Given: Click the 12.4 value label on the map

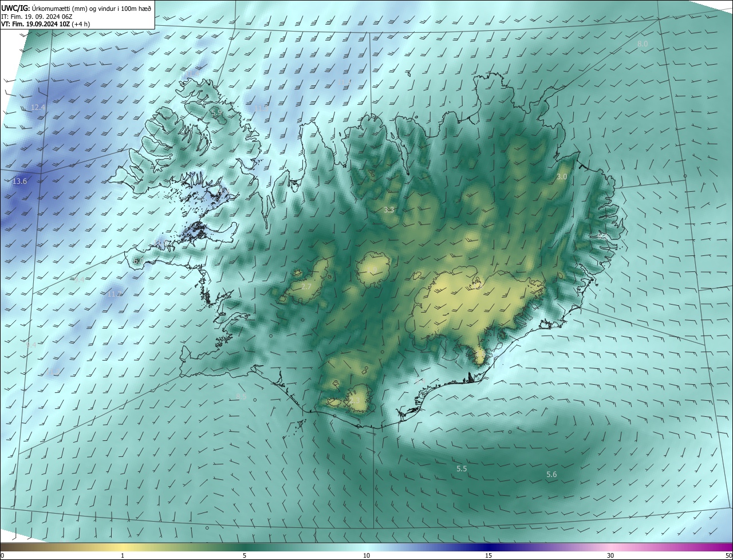Looking at the screenshot, I should (x=38, y=108).
